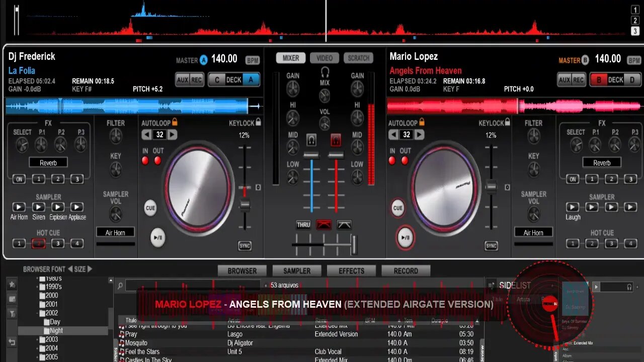
Task: Open left deck Reverb effect selector
Action: pos(48,163)
